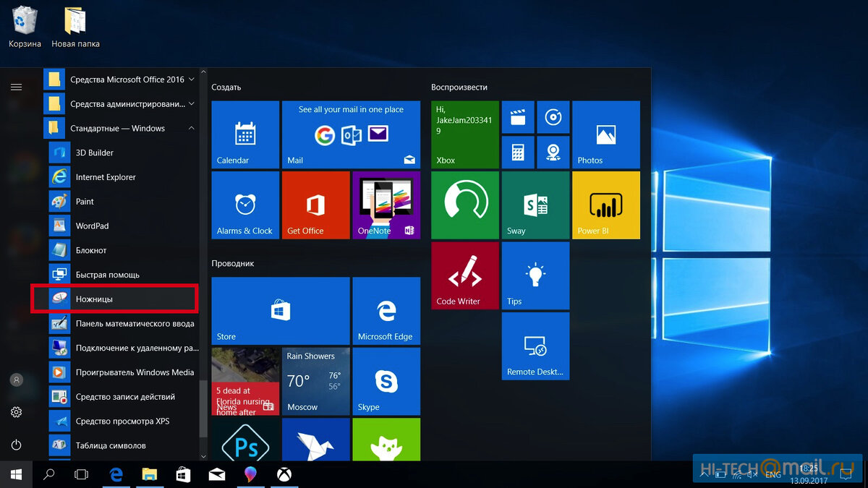Open the Camera webcam small tile
The height and width of the screenshot is (488, 868).
[x=553, y=152]
